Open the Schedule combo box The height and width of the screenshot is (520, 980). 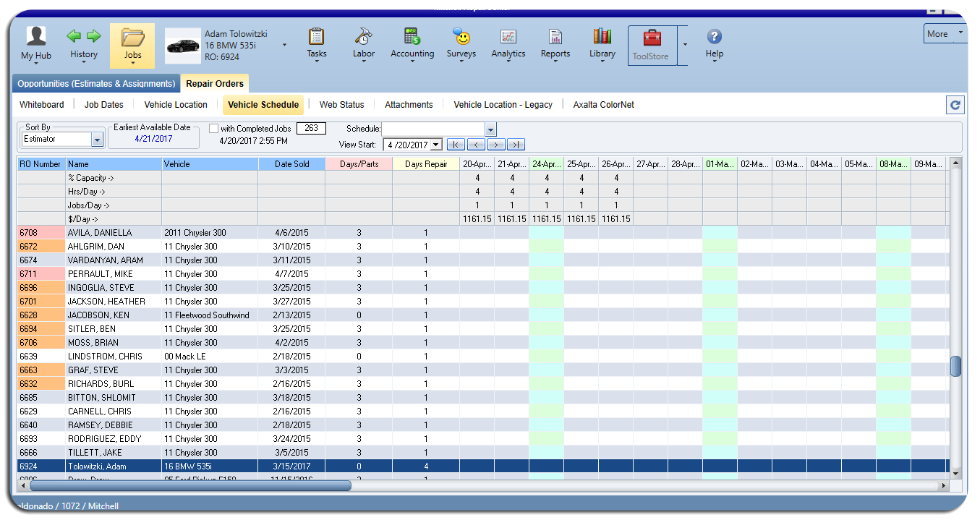tap(490, 129)
